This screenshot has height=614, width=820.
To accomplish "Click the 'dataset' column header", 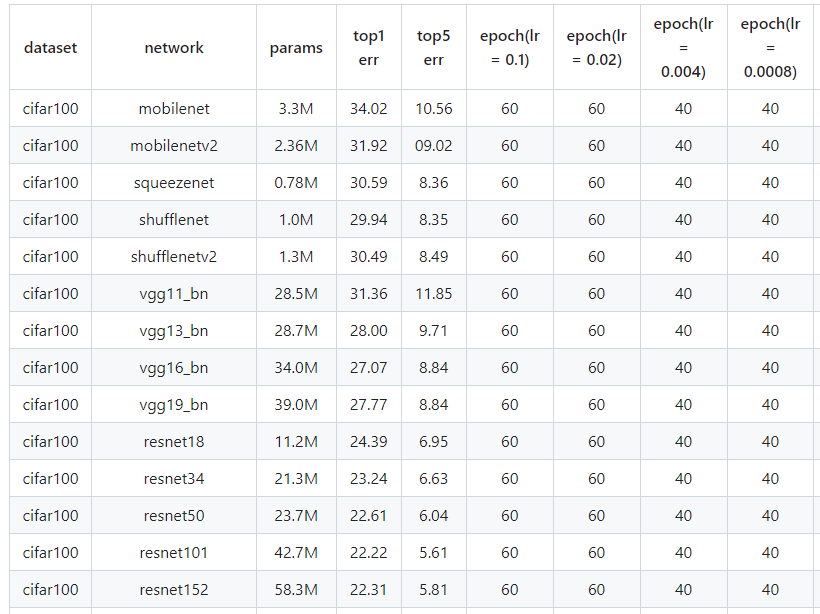I will point(50,48).
